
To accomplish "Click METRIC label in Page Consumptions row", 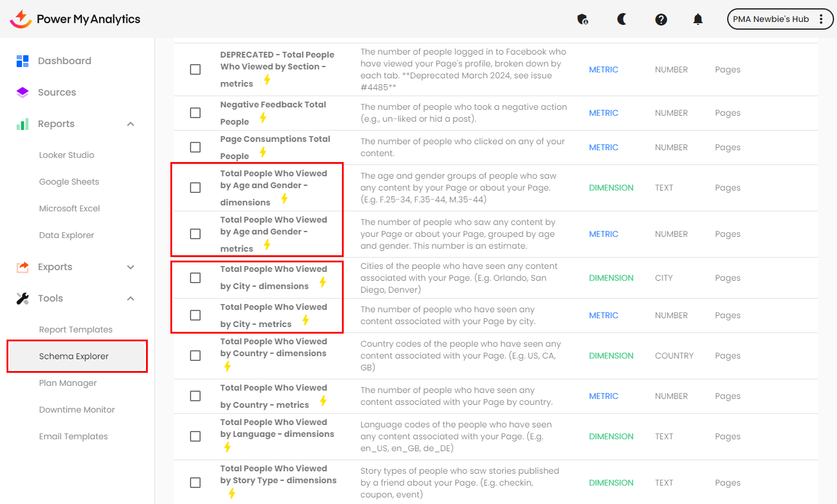I will (603, 147).
